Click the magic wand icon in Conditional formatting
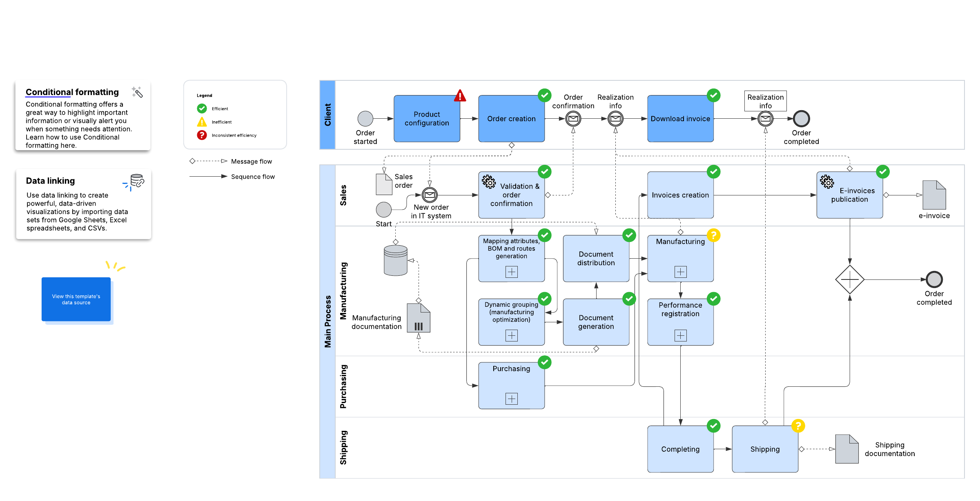 (x=137, y=92)
